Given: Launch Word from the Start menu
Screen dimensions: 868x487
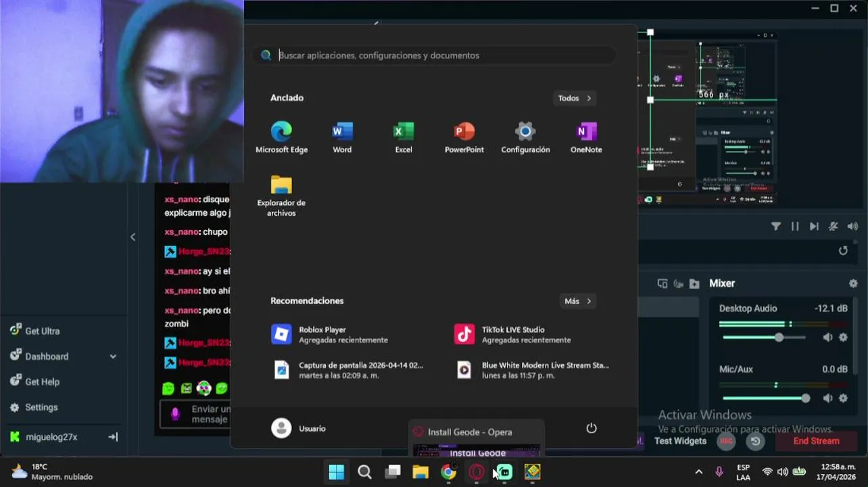Looking at the screenshot, I should [x=342, y=137].
